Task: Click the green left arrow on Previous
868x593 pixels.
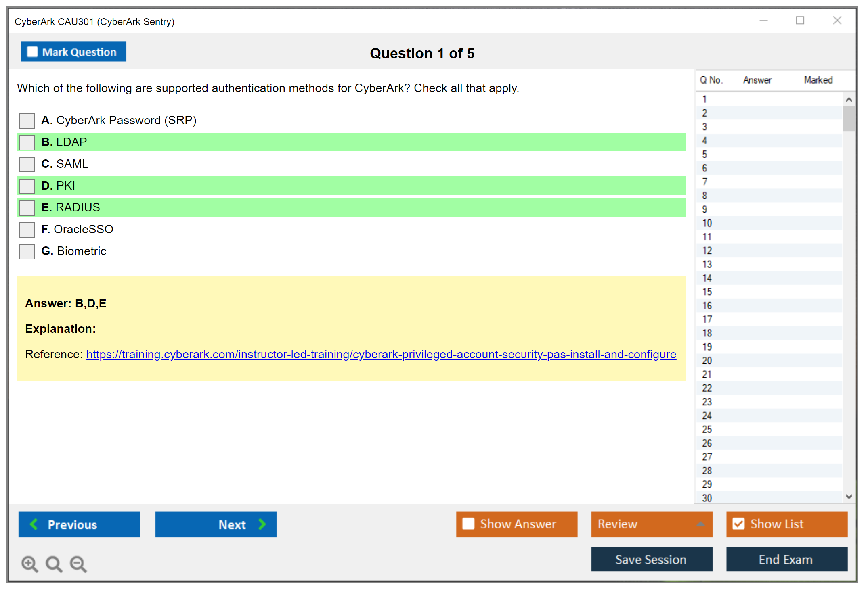Action: tap(34, 524)
